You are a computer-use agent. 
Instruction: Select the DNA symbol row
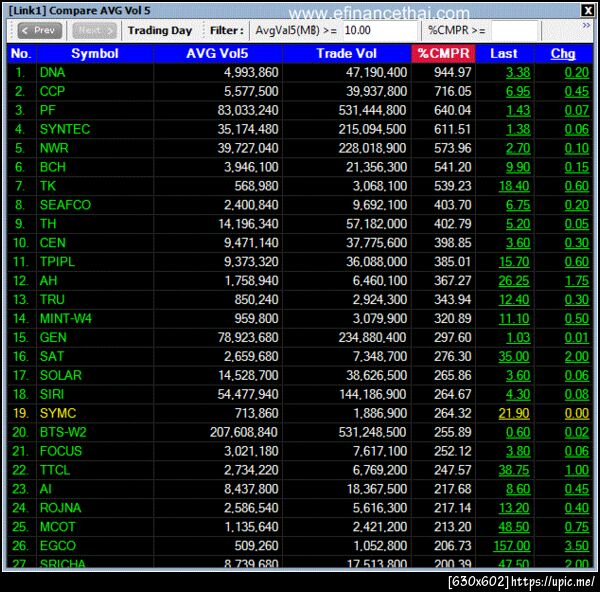tap(52, 72)
